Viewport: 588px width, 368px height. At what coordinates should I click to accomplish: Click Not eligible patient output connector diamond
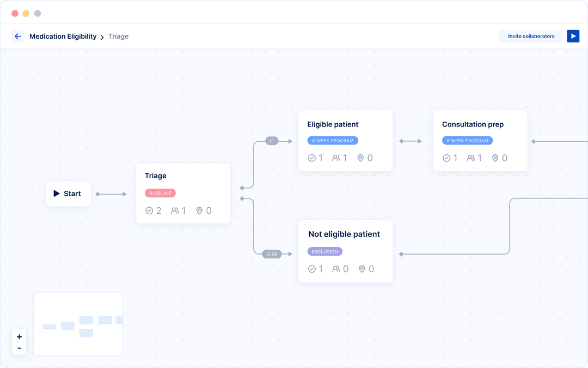401,254
